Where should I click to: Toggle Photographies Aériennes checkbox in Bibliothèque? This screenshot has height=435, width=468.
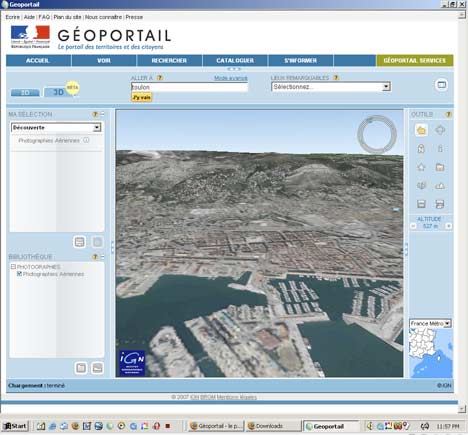click(19, 274)
